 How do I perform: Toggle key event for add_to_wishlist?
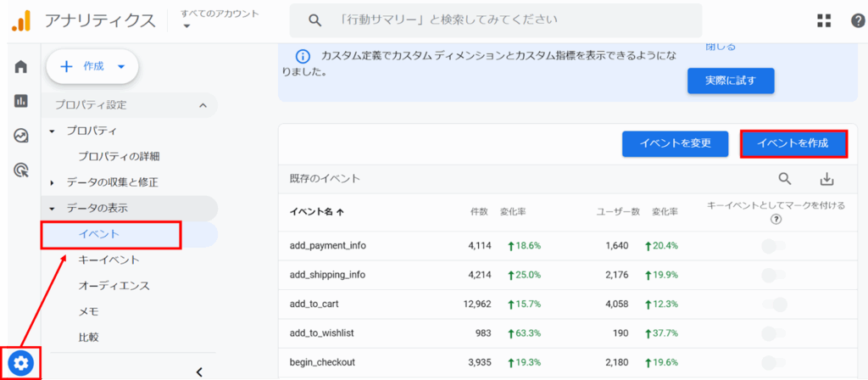click(774, 333)
